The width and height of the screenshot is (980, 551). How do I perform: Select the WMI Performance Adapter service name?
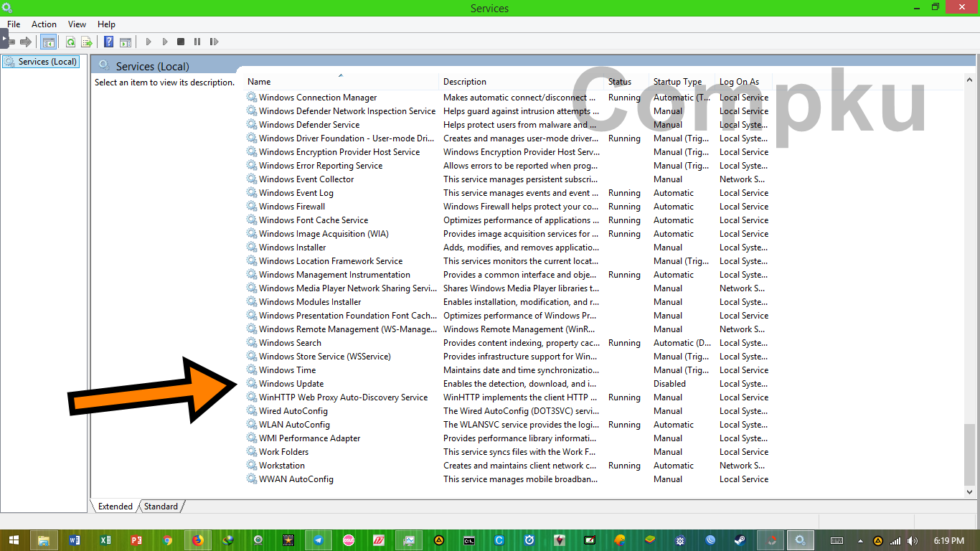[310, 438]
